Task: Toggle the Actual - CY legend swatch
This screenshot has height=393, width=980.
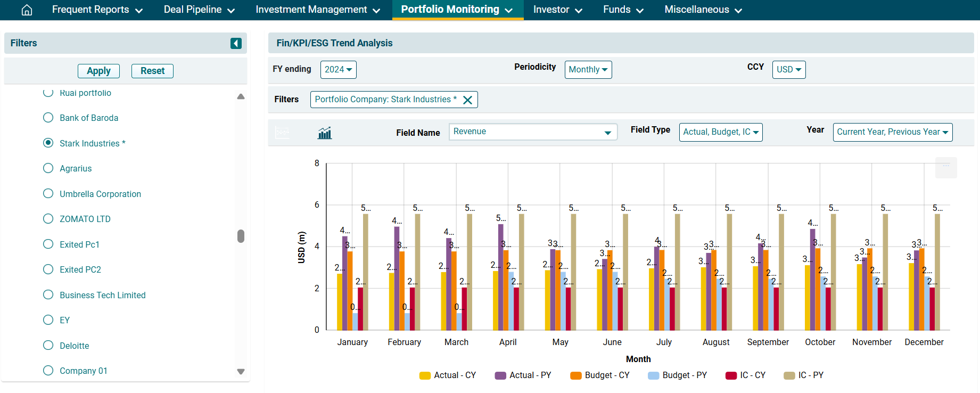Action: 425,375
